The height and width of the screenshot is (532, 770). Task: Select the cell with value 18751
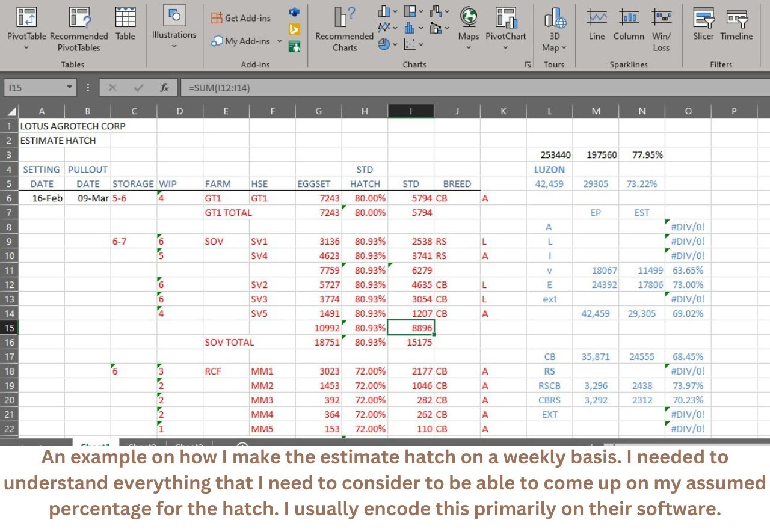pos(318,342)
